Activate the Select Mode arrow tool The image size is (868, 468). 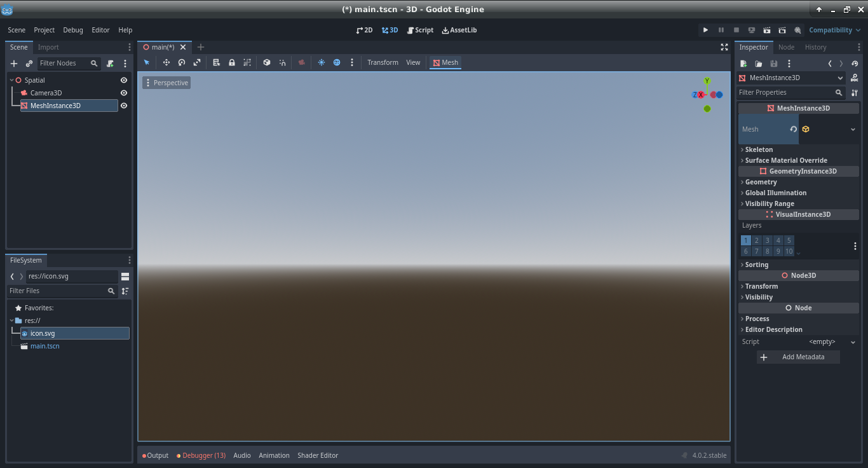[147, 62]
